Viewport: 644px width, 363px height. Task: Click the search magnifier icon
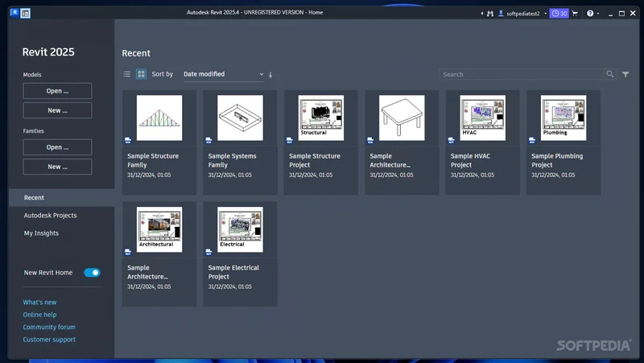point(610,74)
